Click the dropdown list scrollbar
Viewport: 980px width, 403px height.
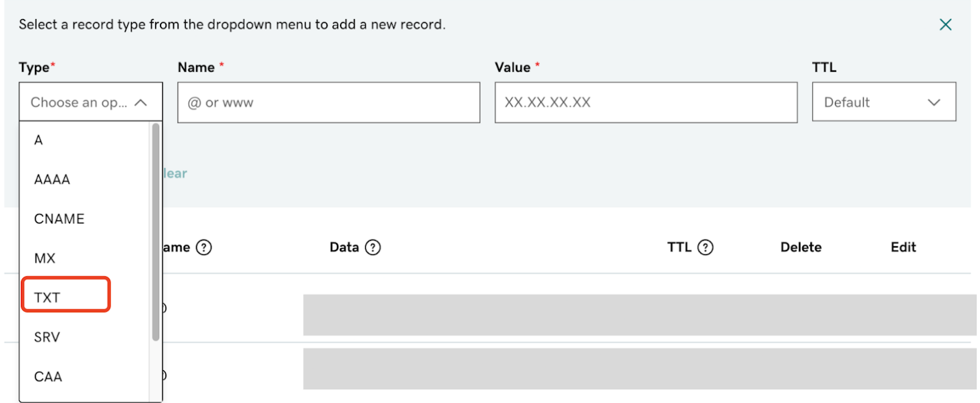[156, 232]
